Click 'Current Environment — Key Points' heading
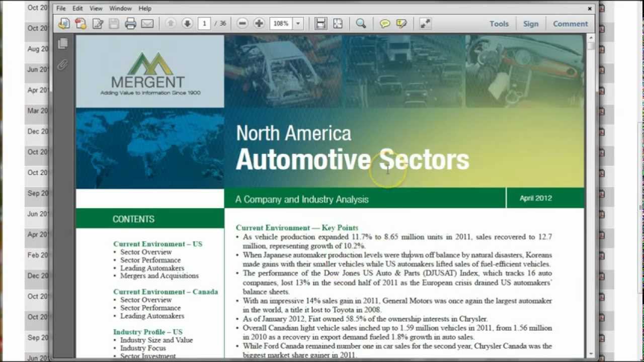Screen dimensions: 644x362 (x=297, y=228)
